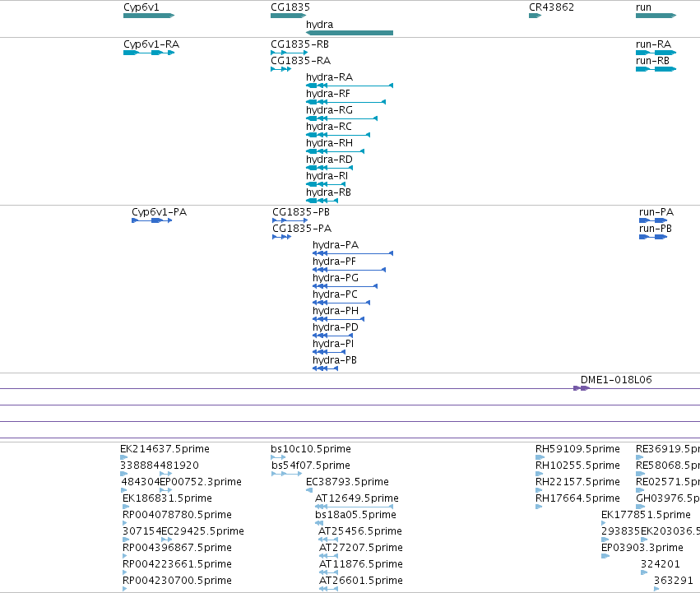The height and width of the screenshot is (593, 700).
Task: Select transcript CG1835-RA
Action: pos(280,69)
